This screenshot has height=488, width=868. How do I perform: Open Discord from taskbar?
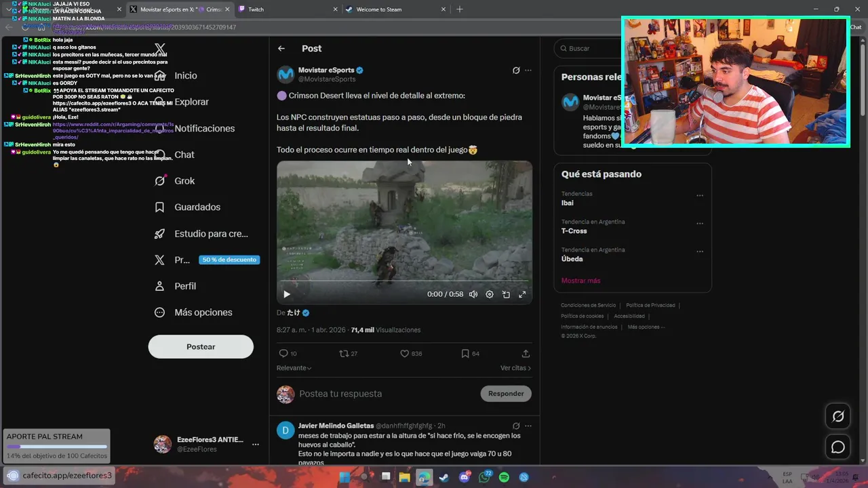click(465, 477)
